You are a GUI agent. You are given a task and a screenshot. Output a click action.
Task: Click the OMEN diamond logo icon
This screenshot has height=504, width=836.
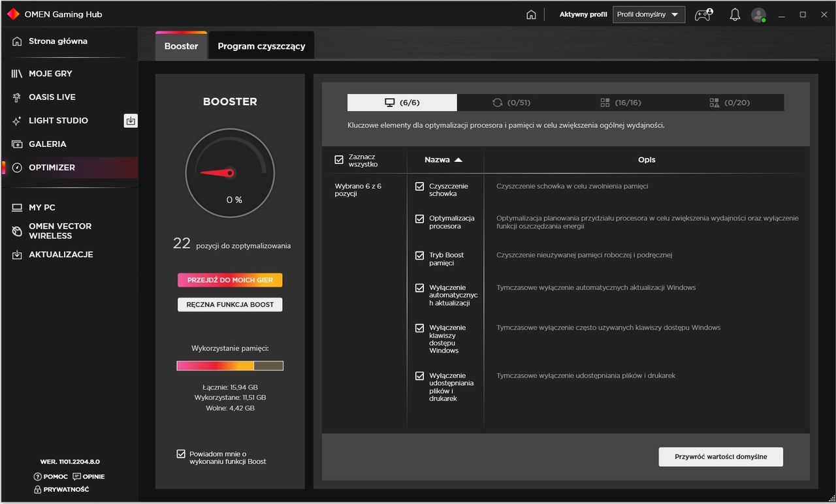pyautogui.click(x=13, y=14)
